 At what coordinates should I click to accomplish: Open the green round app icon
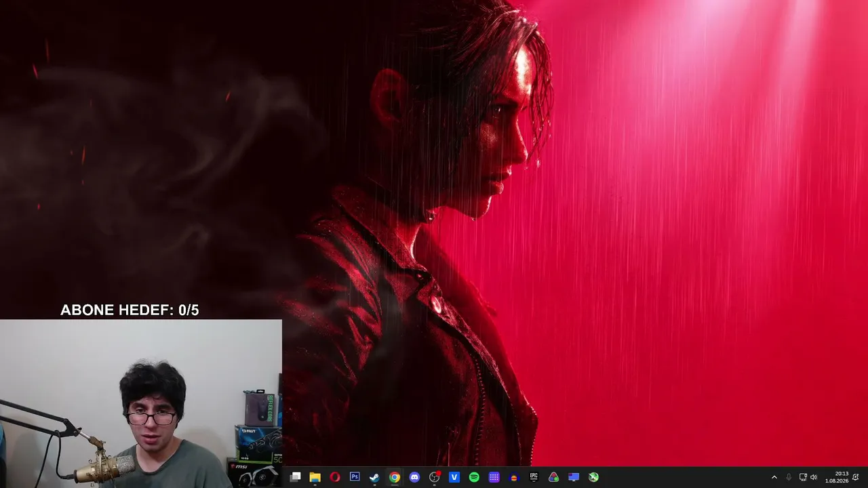click(593, 477)
